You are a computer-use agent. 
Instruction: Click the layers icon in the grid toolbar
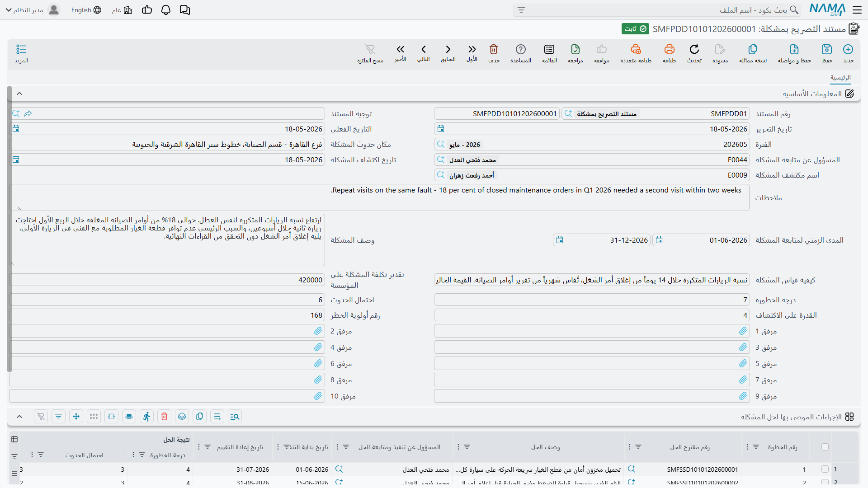pyautogui.click(x=182, y=417)
